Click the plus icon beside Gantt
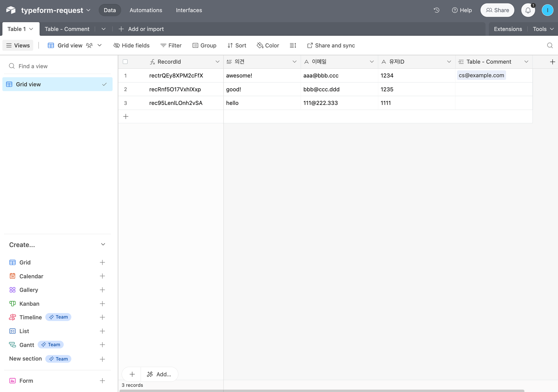Image resolution: width=558 pixels, height=392 pixels. [x=102, y=345]
